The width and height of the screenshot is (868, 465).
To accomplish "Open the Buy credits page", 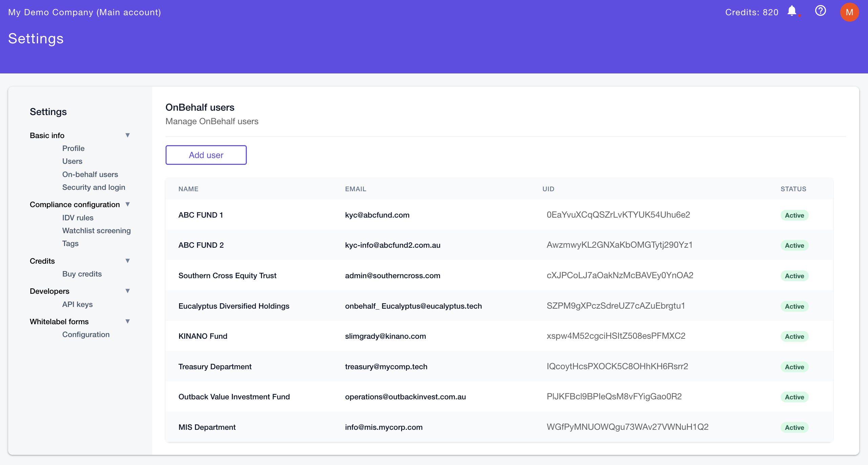I will coord(82,273).
